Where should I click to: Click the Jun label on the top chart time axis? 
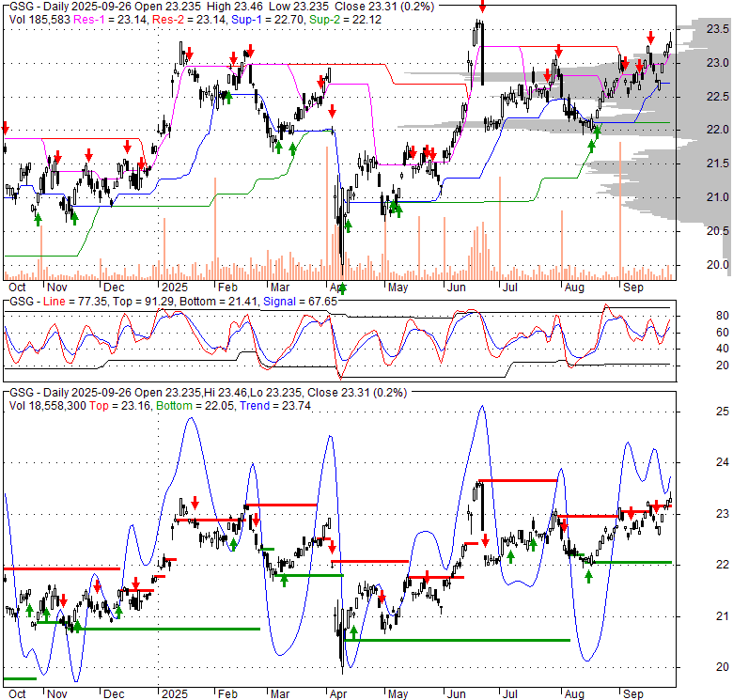[457, 287]
